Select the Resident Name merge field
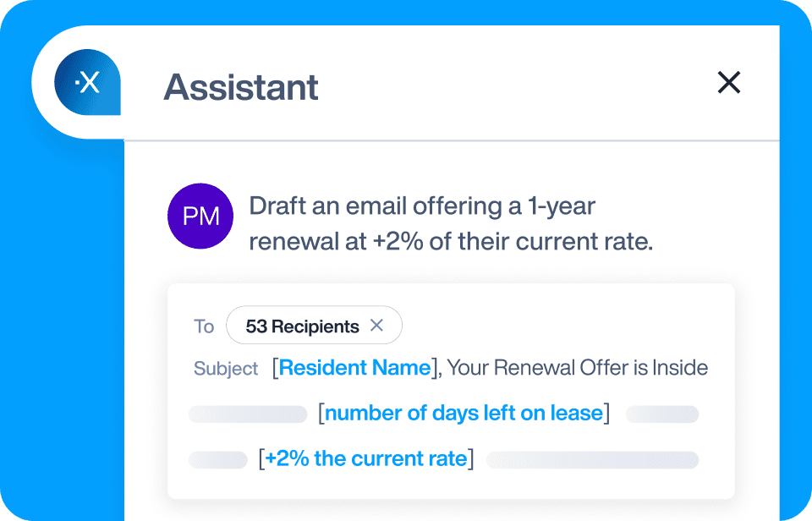Screen dimensions: 812x521 [354, 368]
